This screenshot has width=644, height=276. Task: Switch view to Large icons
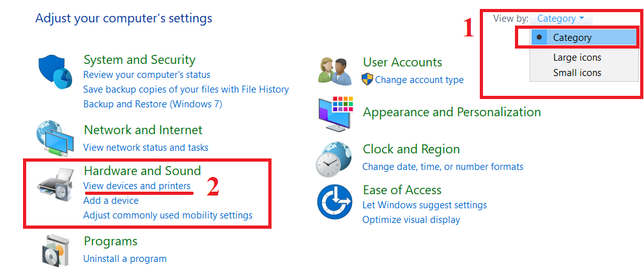click(x=577, y=57)
